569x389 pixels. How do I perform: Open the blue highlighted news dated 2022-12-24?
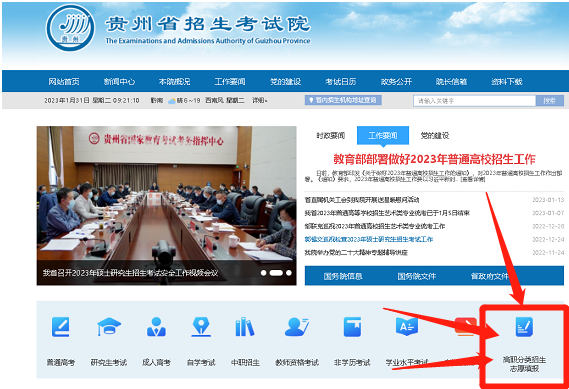tap(369, 239)
